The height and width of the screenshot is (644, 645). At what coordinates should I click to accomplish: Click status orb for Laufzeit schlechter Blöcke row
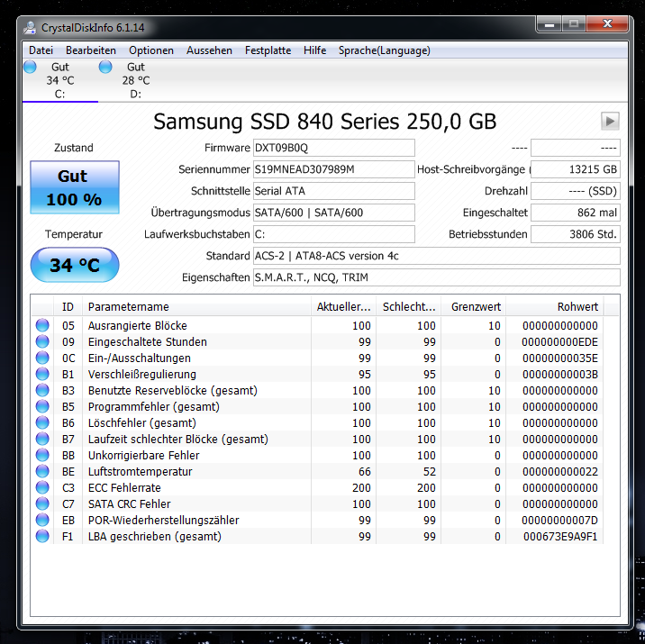[x=42, y=439]
